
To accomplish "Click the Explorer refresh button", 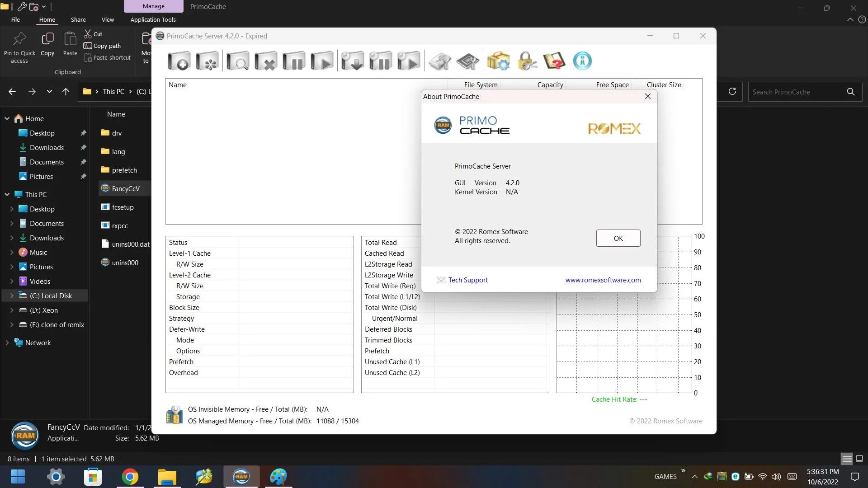I will click(732, 91).
